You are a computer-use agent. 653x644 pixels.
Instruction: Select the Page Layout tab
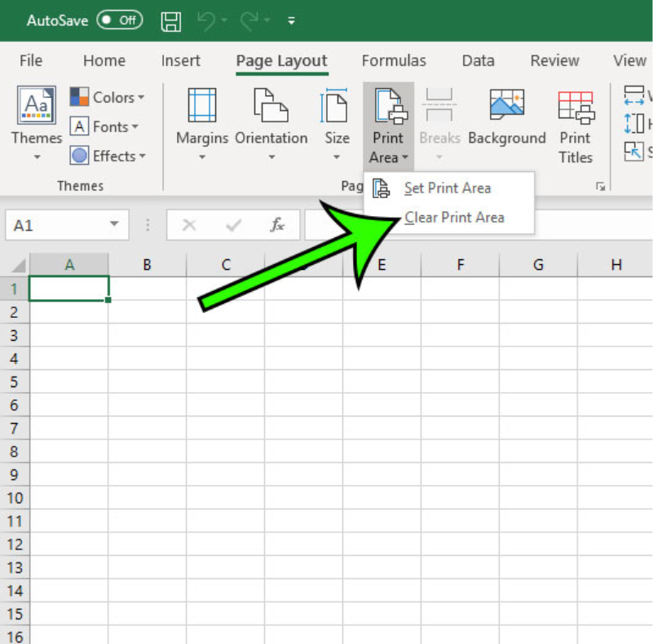click(x=282, y=61)
